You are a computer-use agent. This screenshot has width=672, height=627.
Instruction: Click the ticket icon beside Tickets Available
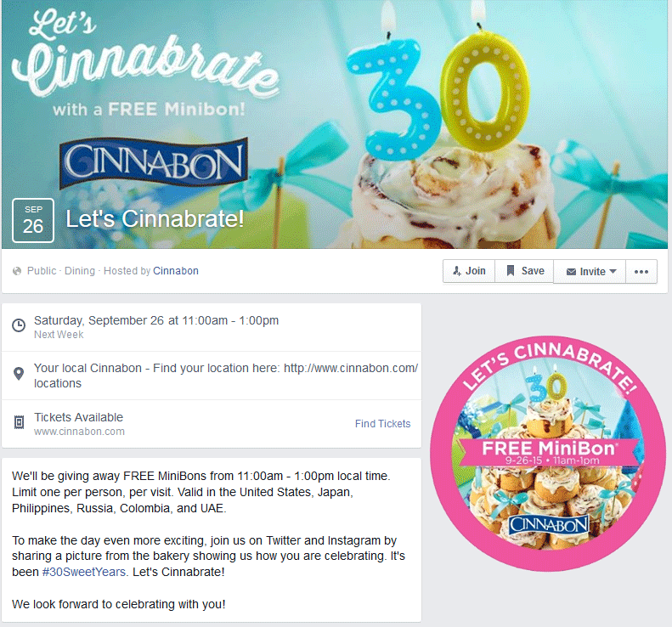coord(19,422)
